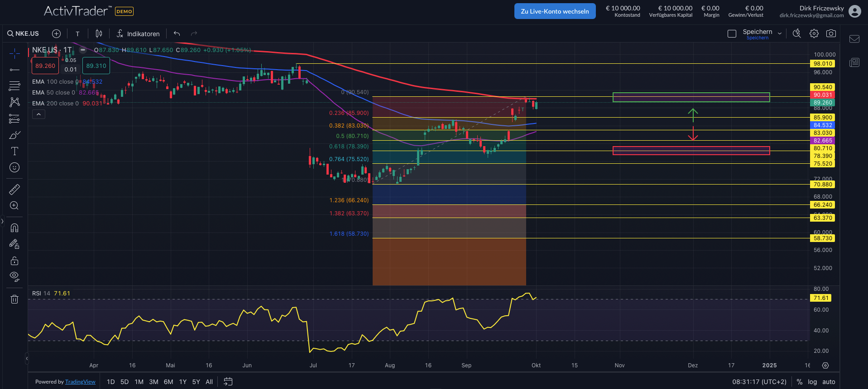Screen dimensions: 868x389
Task: Select the 1M time range
Action: point(139,382)
